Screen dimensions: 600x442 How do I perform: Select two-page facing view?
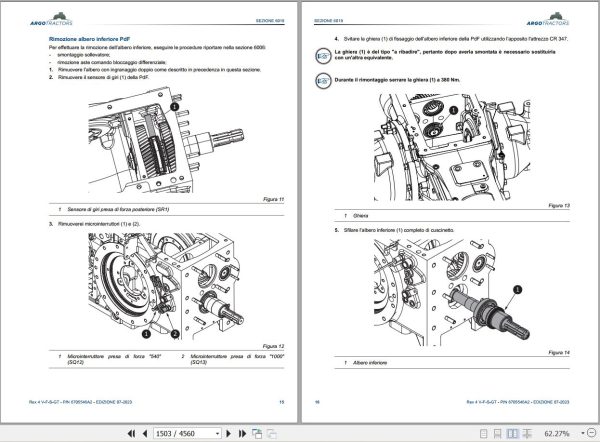(512, 434)
